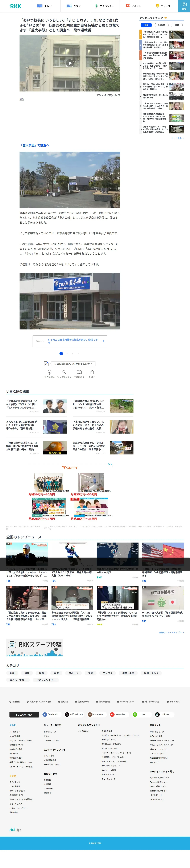Viewport: 190px width, 868px height.
Task: Close the GUPPY ad with X
Action: [111, 464]
